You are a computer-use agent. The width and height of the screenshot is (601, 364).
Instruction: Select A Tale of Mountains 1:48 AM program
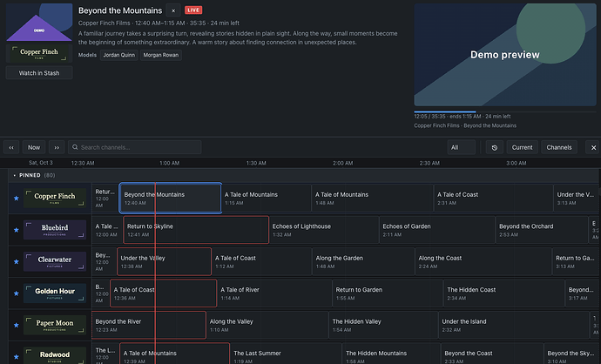coord(372,198)
